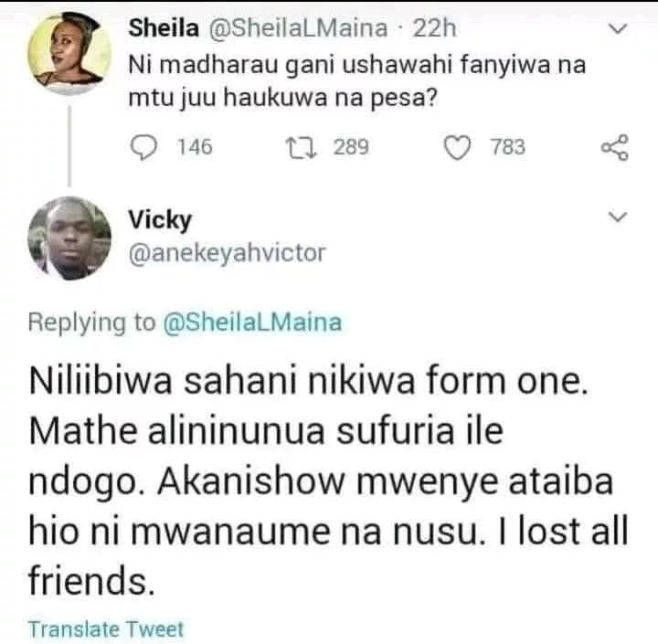The height and width of the screenshot is (644, 658).
Task: Click the 783 likes count
Action: tap(508, 147)
